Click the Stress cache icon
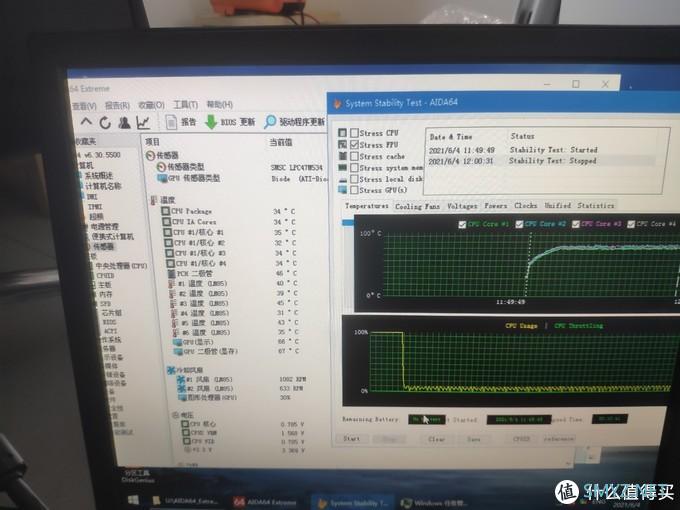 [x=343, y=156]
